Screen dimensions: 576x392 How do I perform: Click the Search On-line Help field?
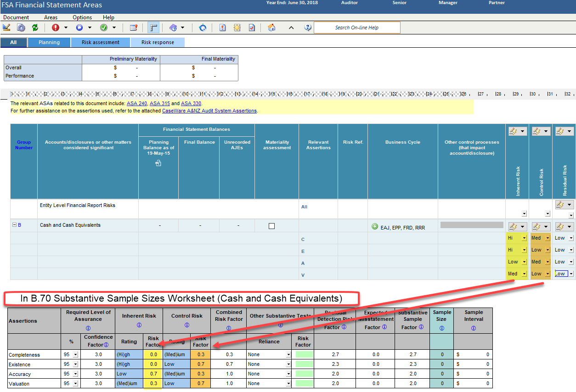point(356,28)
